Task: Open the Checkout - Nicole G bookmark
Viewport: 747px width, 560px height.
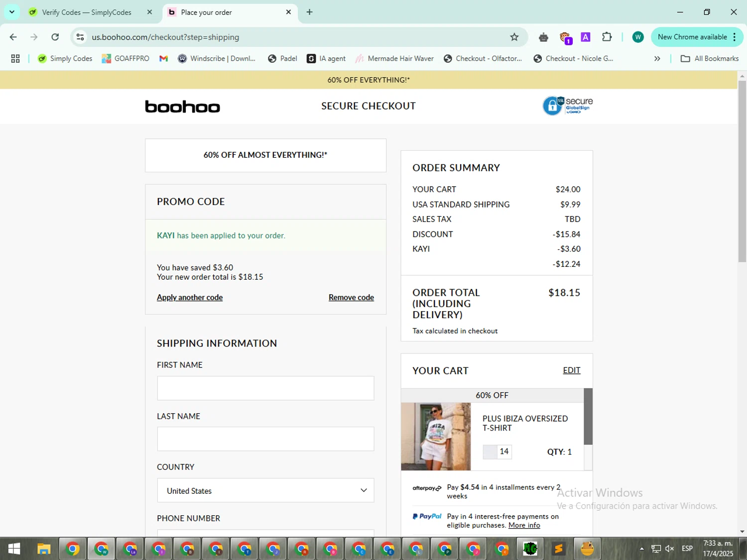Action: [573, 59]
